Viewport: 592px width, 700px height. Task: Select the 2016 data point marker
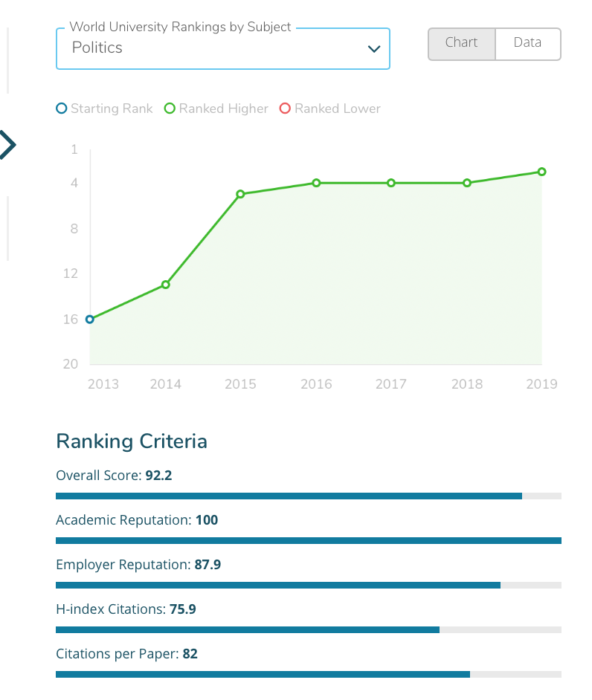click(x=316, y=183)
